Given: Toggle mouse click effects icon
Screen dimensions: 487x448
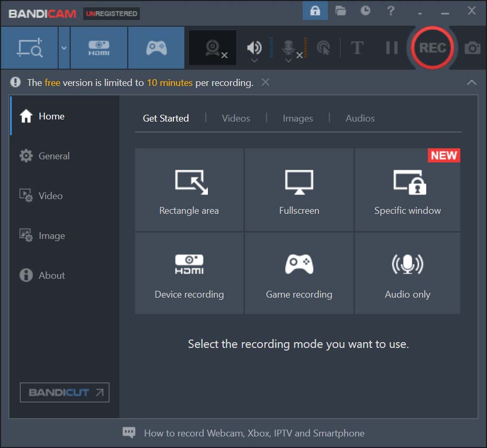Looking at the screenshot, I should [x=323, y=48].
